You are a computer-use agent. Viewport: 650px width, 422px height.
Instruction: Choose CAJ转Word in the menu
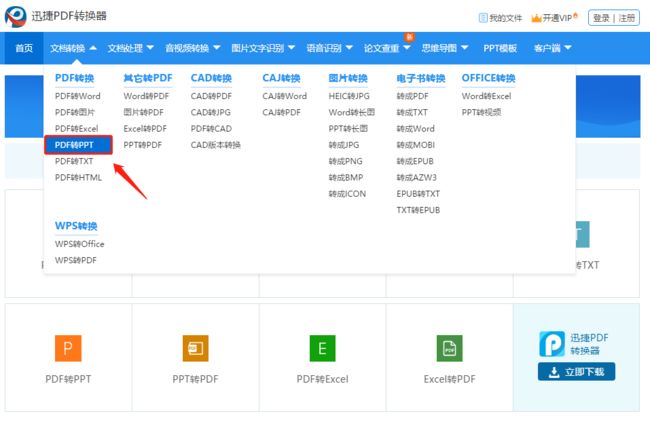(x=284, y=96)
